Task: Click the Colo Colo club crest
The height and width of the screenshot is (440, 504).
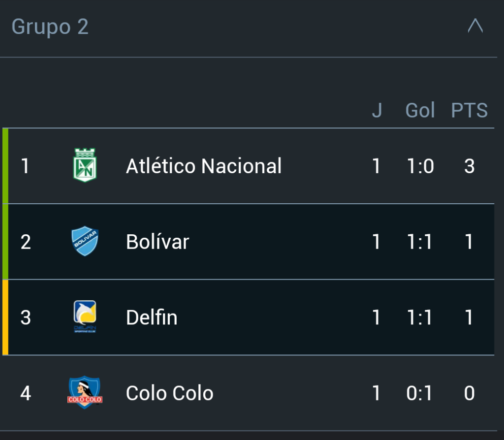Action: click(x=85, y=392)
